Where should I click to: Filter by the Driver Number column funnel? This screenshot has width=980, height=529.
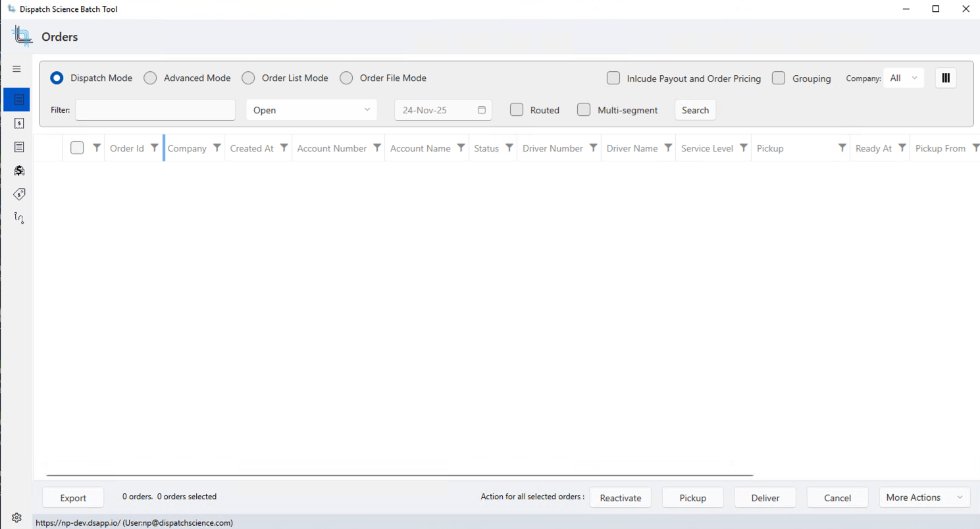point(593,148)
